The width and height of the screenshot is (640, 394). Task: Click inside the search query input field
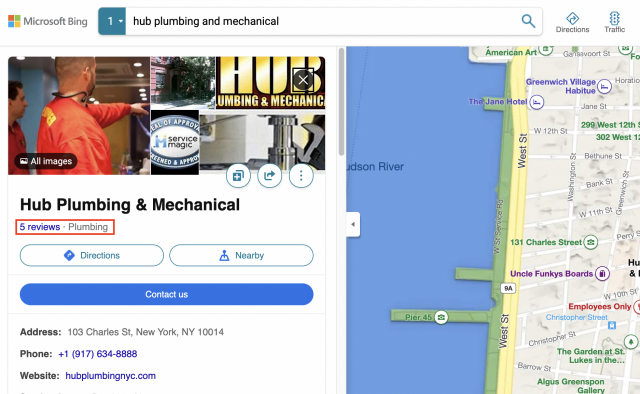click(322, 21)
